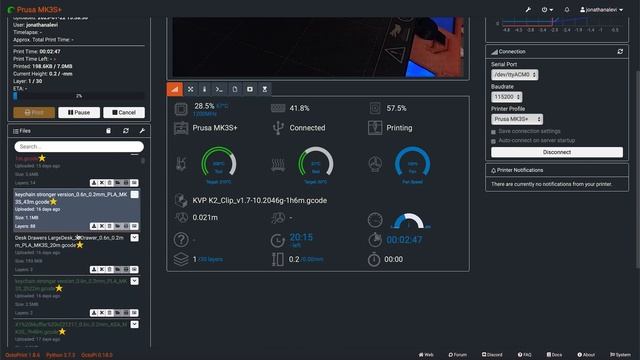Image resolution: width=640 pixels, height=360 pixels.
Task: Open the system power menu
Action: pyautogui.click(x=547, y=9)
